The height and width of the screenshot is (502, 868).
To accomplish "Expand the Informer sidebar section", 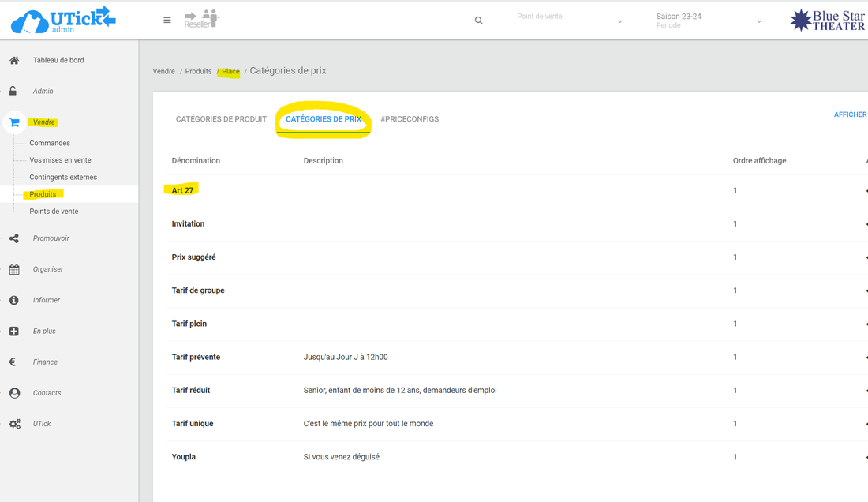I will point(47,300).
